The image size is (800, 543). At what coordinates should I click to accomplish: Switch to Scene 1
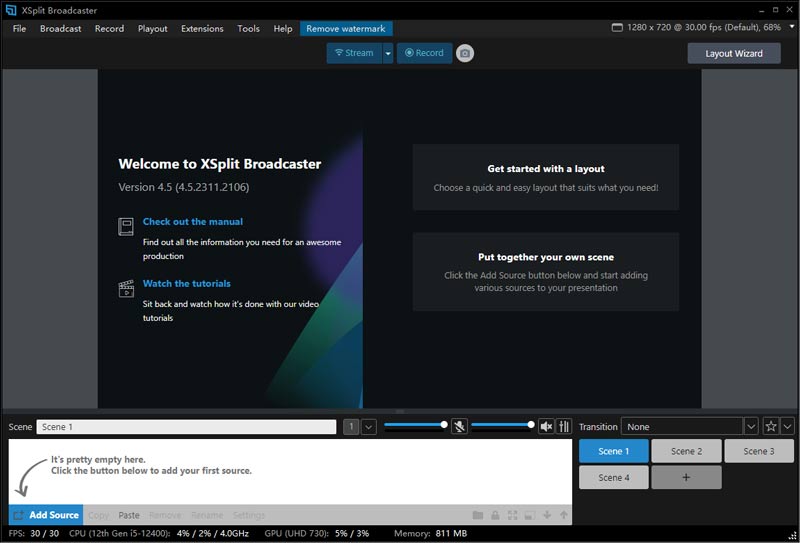614,451
